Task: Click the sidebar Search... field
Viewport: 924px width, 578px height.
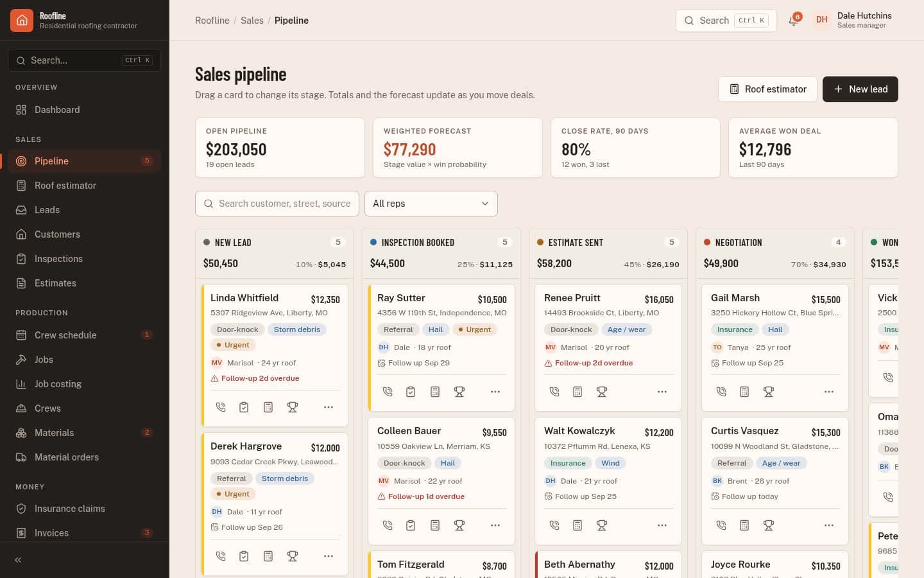Action: pos(84,60)
